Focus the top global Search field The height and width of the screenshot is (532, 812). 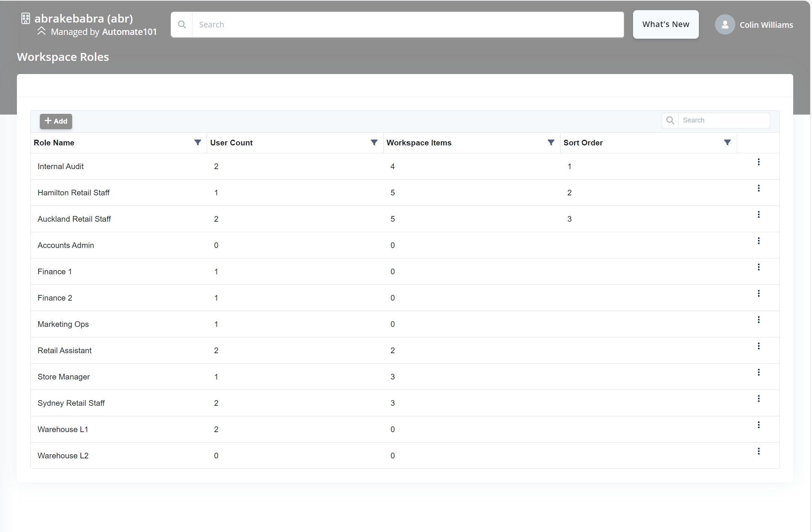tap(408, 25)
